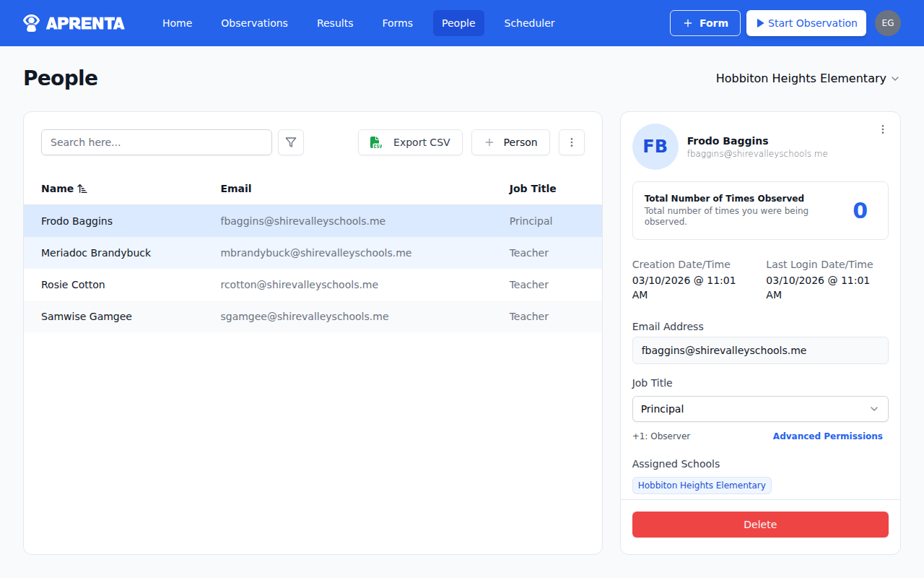Open the EG user avatar menu
Image resolution: width=924 pixels, height=578 pixels.
tap(888, 23)
